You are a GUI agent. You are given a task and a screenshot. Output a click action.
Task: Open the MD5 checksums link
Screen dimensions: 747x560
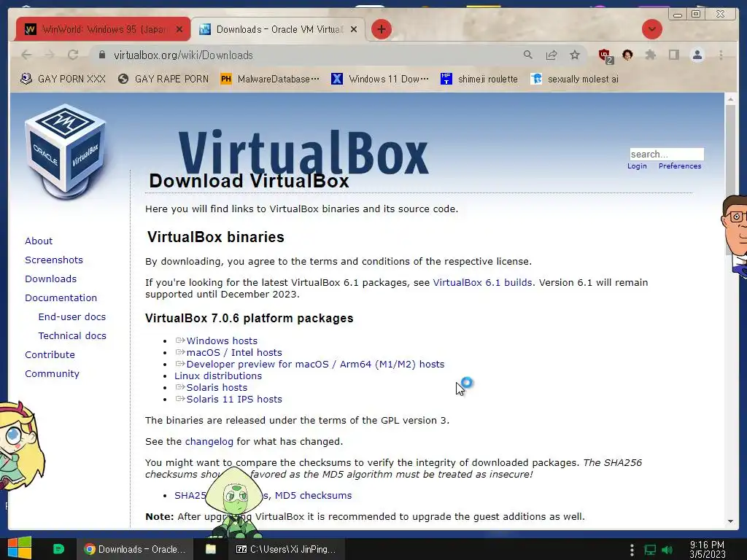coord(313,496)
